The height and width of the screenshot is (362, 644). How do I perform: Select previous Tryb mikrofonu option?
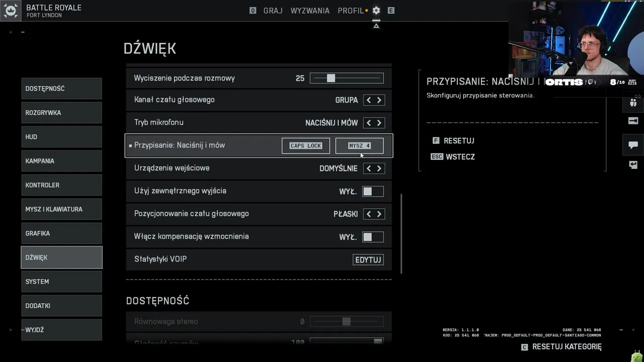[369, 123]
